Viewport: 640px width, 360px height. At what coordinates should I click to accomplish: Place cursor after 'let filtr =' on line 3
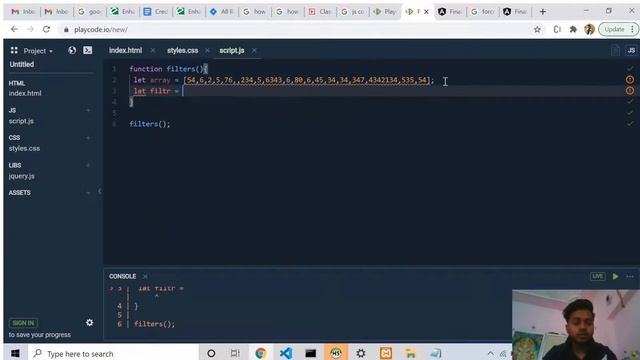click(183, 91)
